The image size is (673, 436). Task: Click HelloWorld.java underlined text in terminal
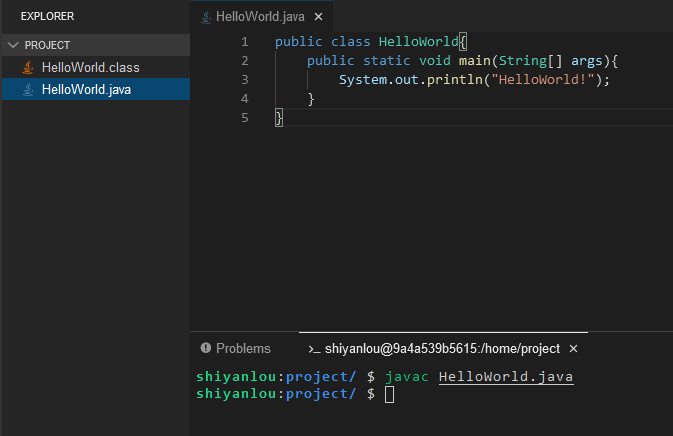pos(506,377)
